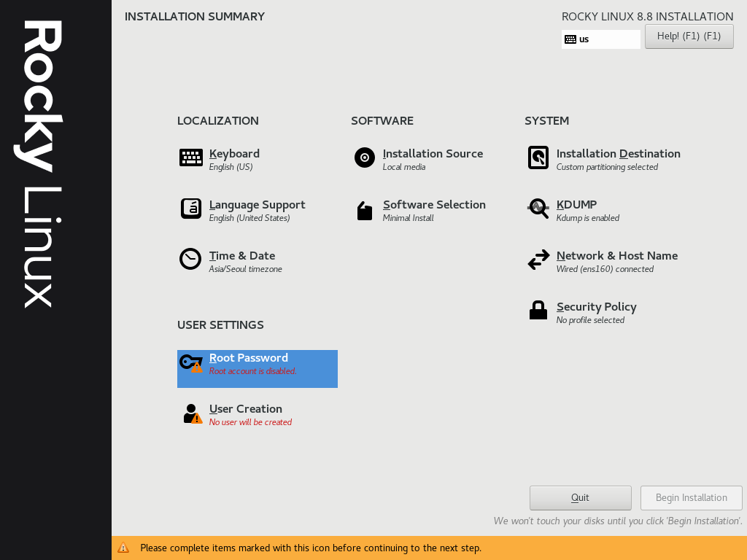Open the Time & Date clock icon

[190, 260]
